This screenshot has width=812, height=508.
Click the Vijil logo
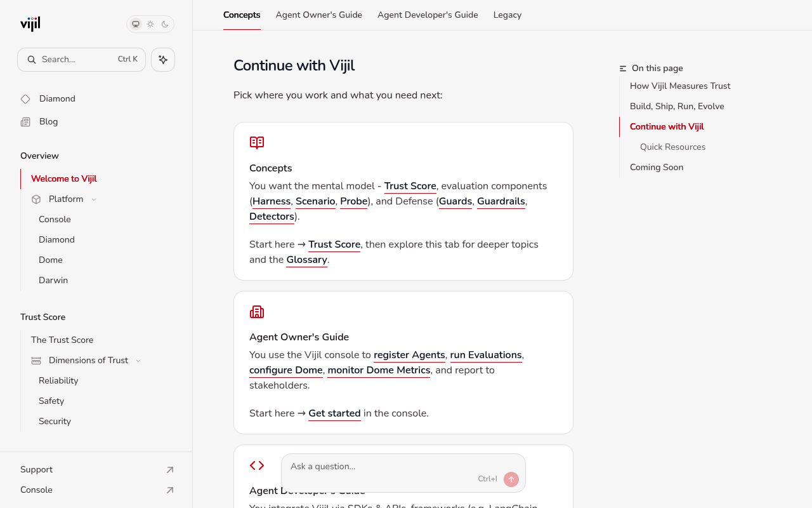click(x=30, y=24)
